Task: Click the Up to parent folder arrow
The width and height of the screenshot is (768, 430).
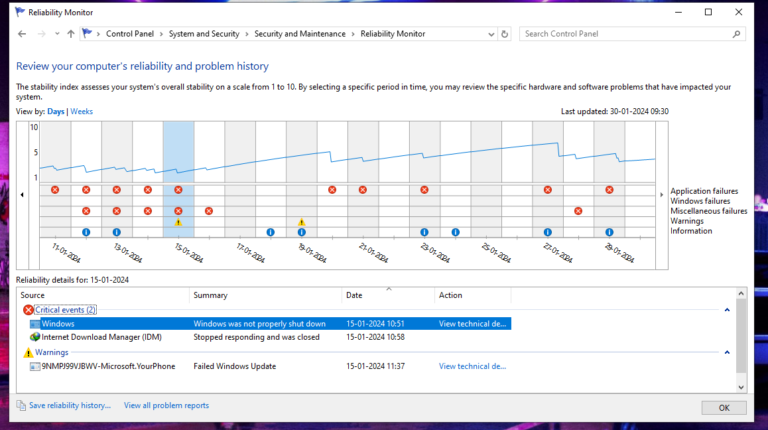Action: pos(71,34)
